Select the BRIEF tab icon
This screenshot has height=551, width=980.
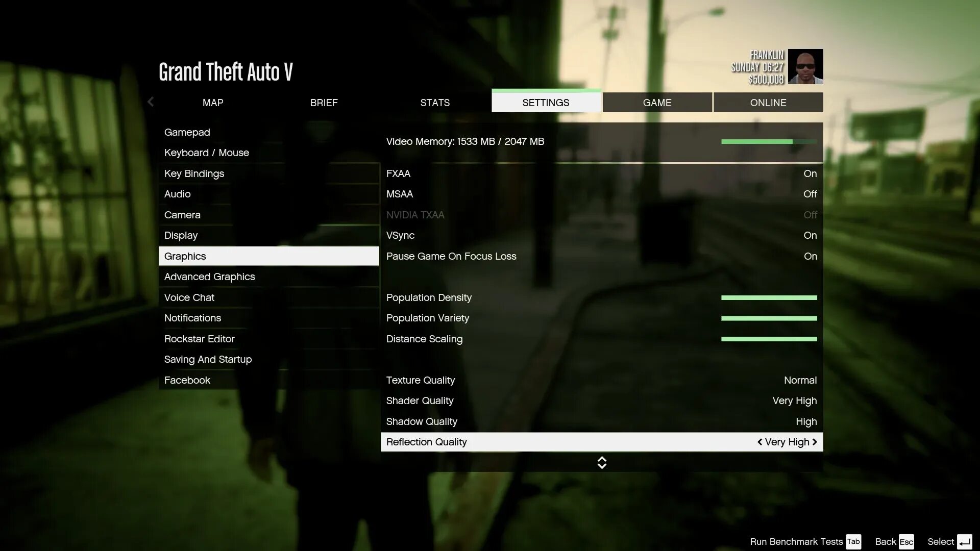324,102
